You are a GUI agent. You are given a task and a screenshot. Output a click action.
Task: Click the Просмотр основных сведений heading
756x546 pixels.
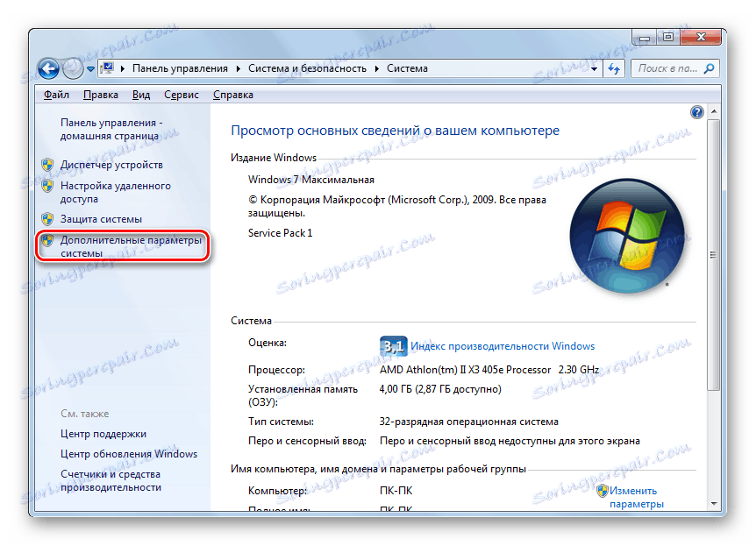click(395, 131)
